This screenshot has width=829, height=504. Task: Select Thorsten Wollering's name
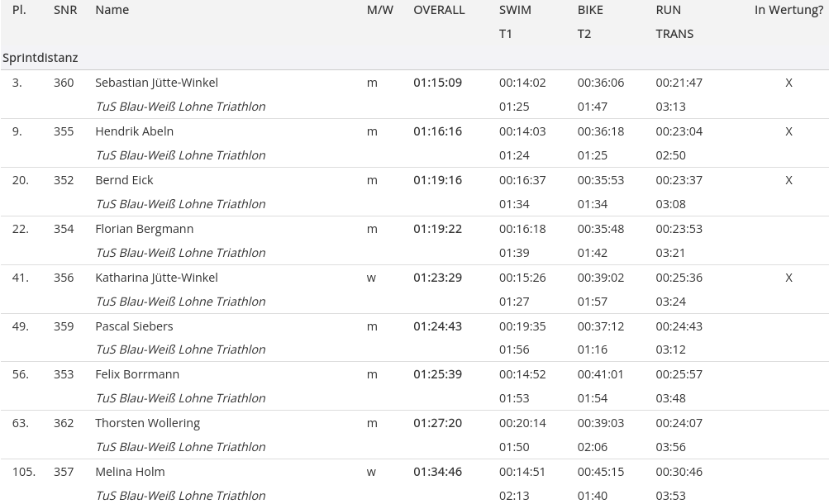click(147, 423)
